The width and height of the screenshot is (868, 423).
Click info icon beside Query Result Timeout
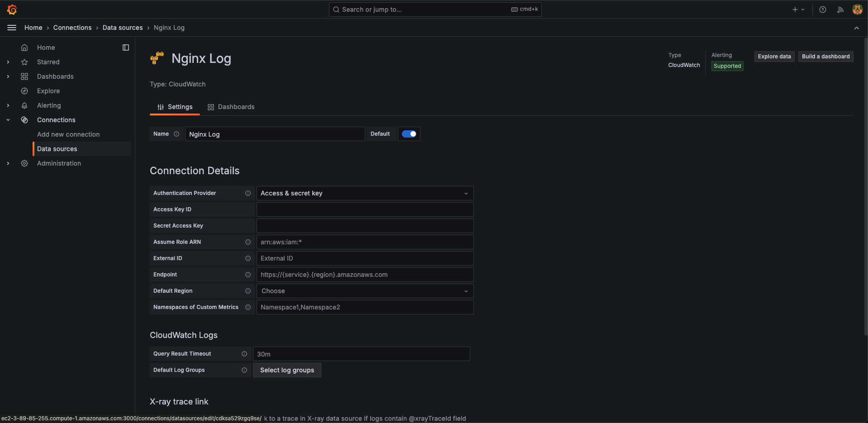coord(244,354)
